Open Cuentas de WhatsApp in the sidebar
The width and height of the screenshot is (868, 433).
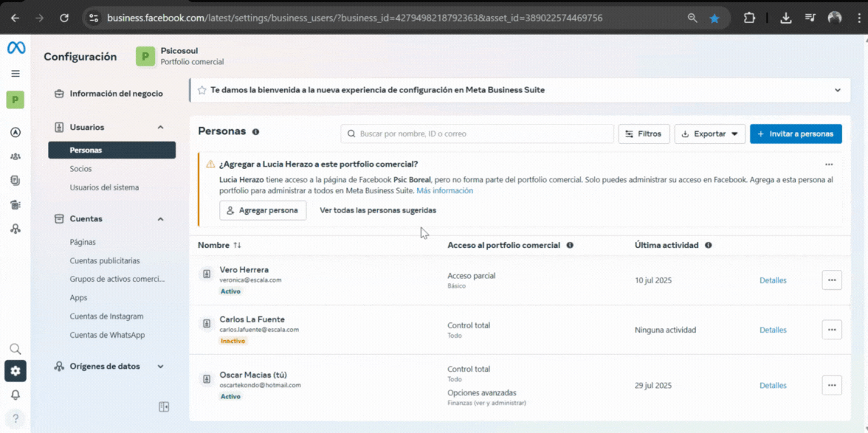[x=107, y=335]
